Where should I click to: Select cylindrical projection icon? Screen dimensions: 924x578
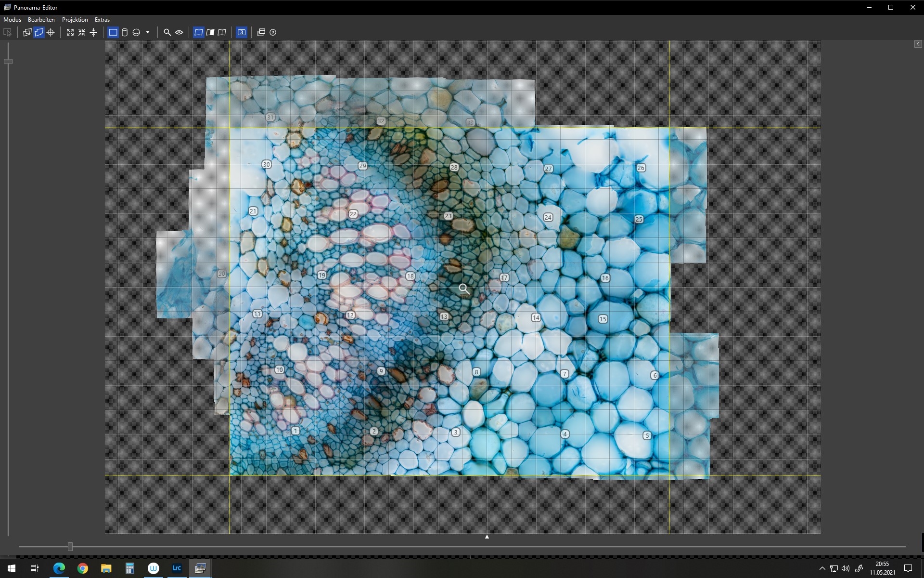point(125,32)
